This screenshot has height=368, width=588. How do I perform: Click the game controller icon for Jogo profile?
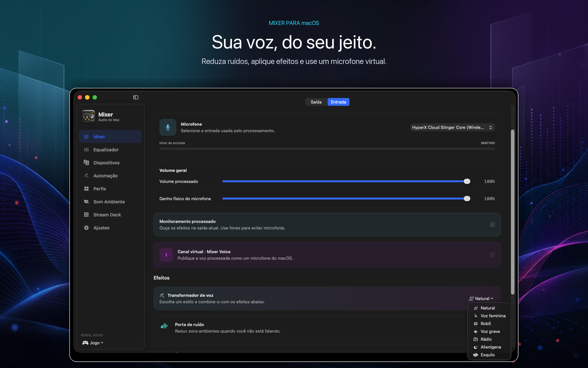coord(85,343)
